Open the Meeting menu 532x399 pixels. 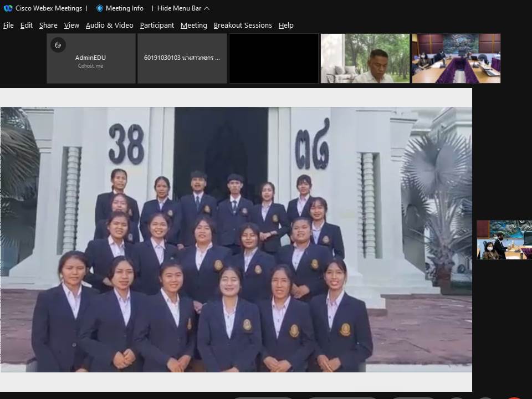pos(193,25)
